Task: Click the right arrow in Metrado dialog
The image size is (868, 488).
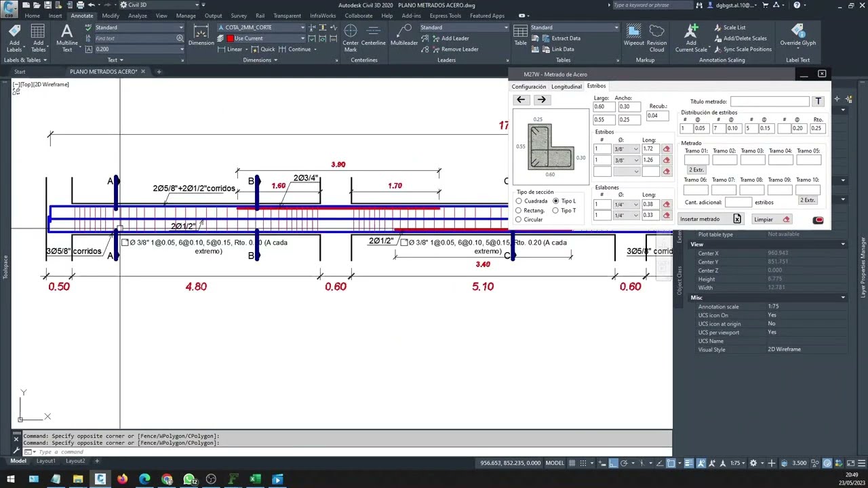Action: [x=541, y=100]
